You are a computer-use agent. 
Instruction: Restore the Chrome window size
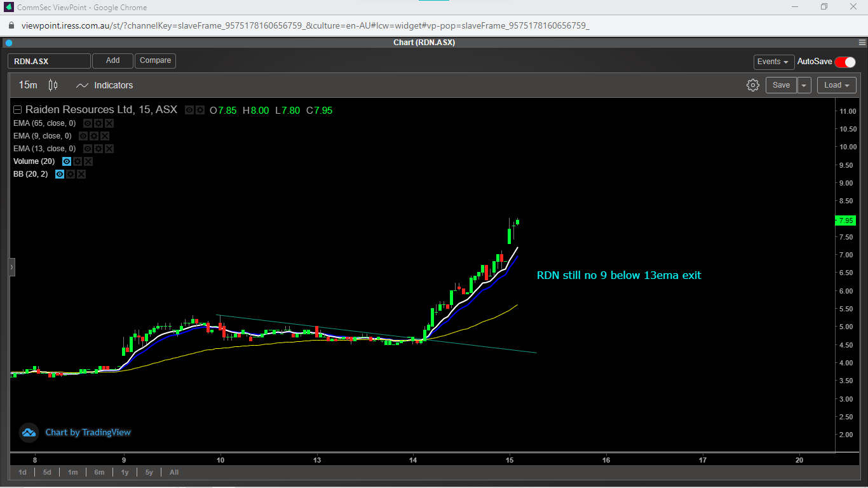click(824, 7)
